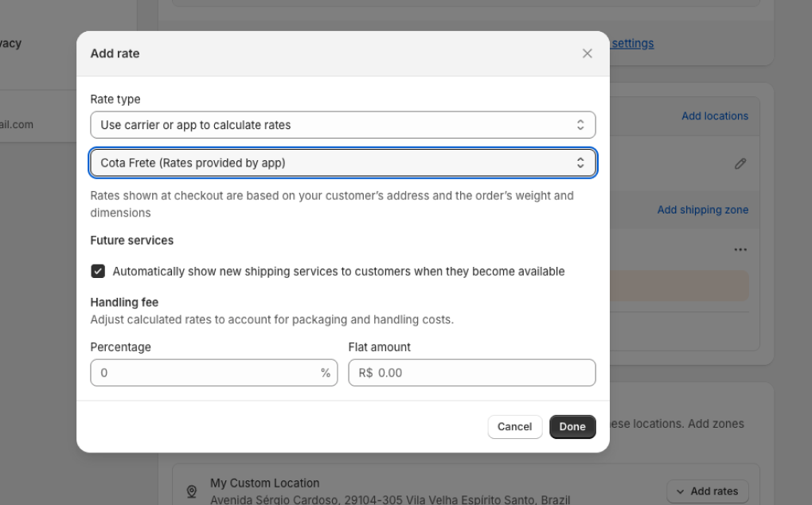Image resolution: width=812 pixels, height=505 pixels.
Task: Click the pencil edit icon
Action: point(740,163)
